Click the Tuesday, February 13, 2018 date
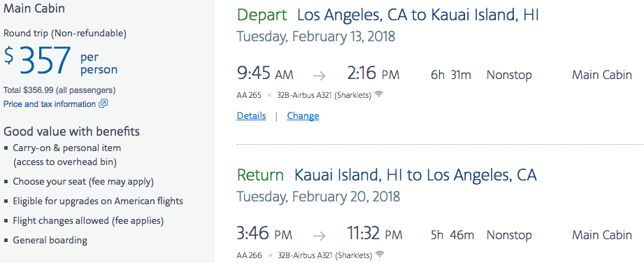This screenshot has height=263, width=644. pyautogui.click(x=316, y=36)
